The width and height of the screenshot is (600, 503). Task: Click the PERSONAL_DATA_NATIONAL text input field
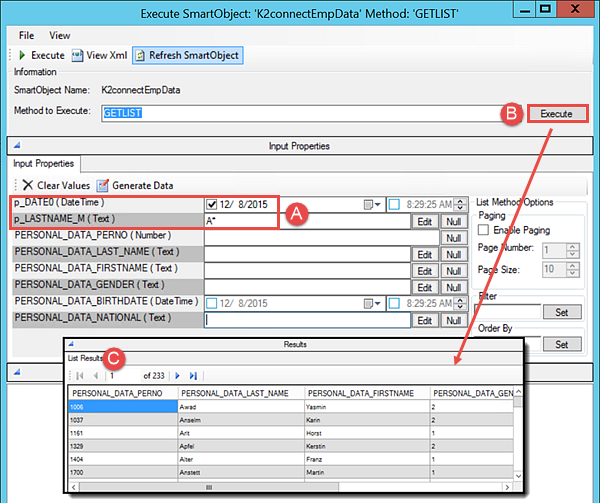(307, 320)
